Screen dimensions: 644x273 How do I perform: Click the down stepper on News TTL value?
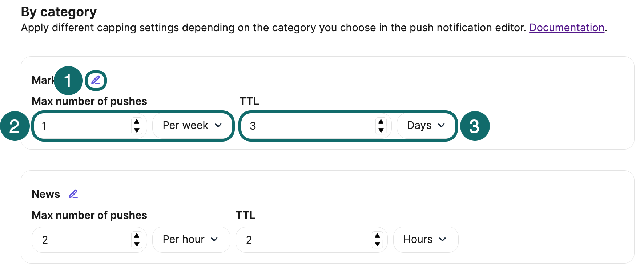[x=378, y=243]
